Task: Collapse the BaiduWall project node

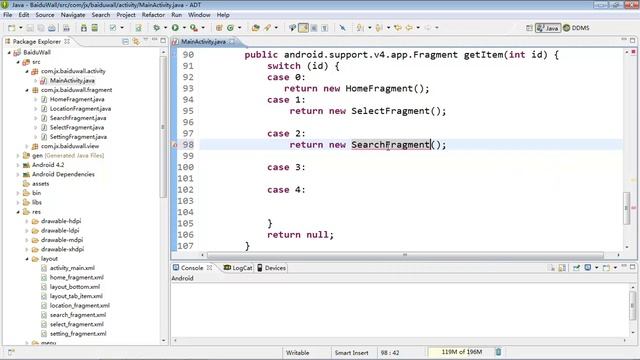Action: click(x=9, y=52)
